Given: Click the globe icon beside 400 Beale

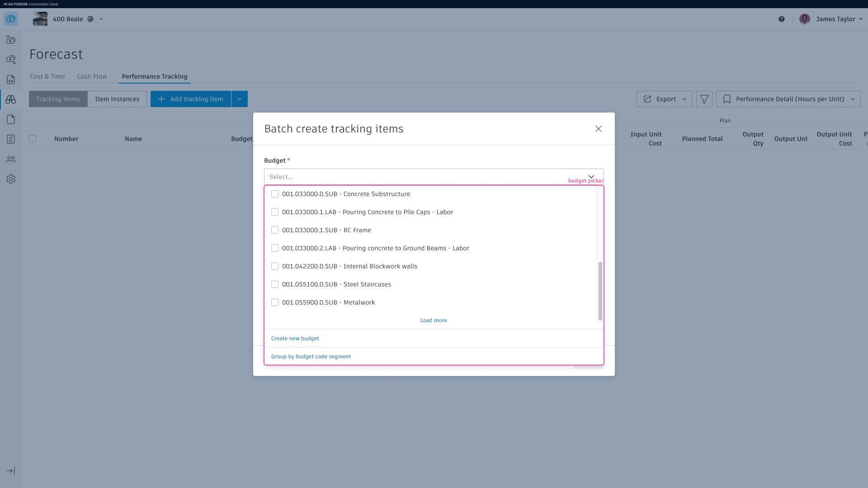Looking at the screenshot, I should point(90,19).
